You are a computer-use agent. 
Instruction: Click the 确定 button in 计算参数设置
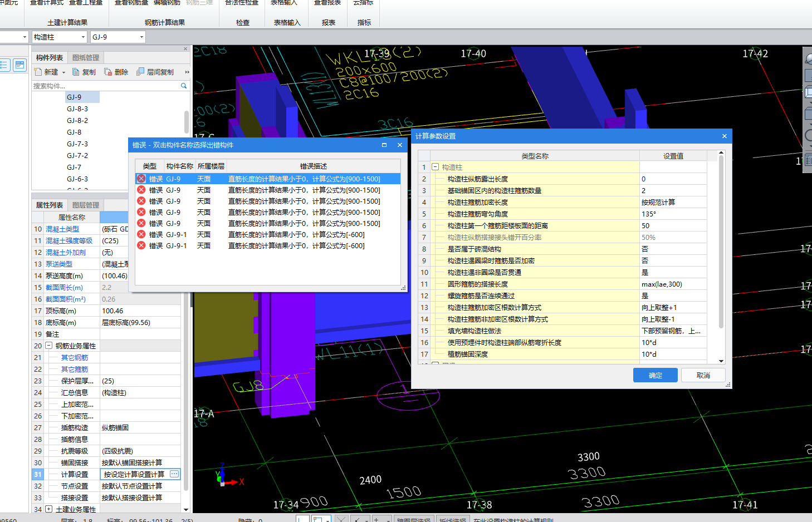[x=656, y=375]
